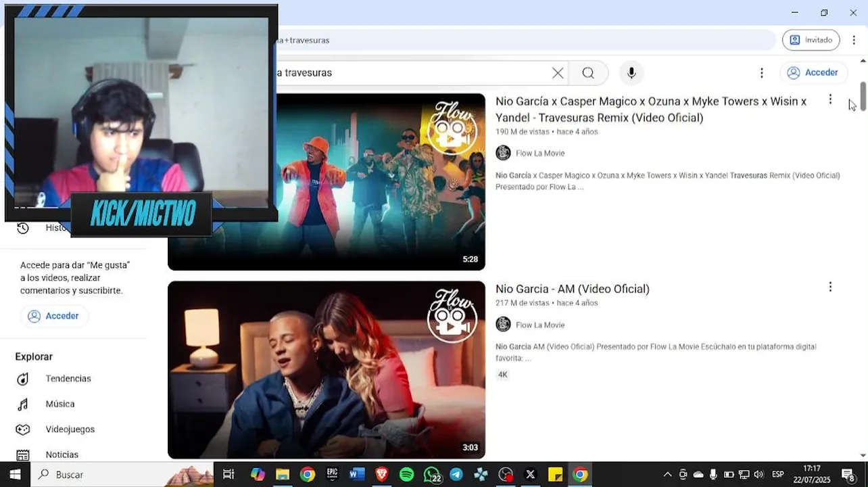This screenshot has width=868, height=487.
Task: Open Brave browser from the taskbar
Action: (382, 474)
